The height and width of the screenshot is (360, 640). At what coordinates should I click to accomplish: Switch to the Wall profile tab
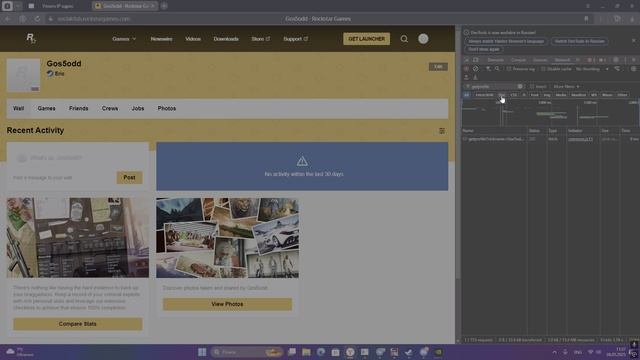pos(18,109)
